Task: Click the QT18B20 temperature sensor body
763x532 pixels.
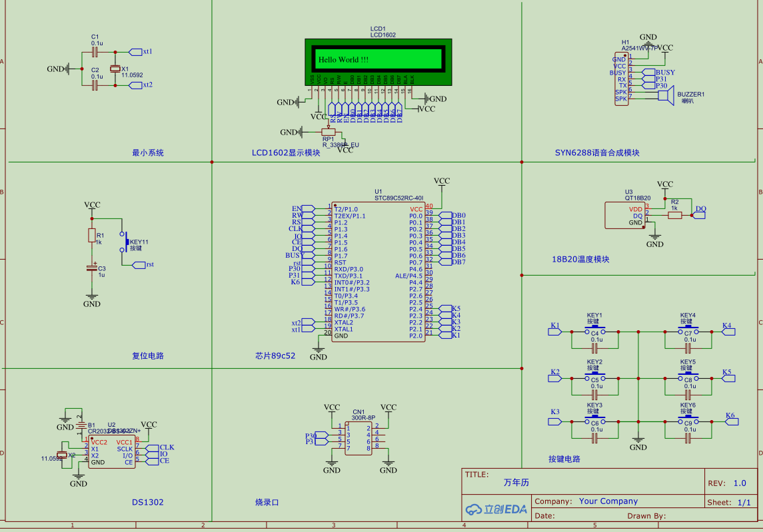Action: click(625, 216)
